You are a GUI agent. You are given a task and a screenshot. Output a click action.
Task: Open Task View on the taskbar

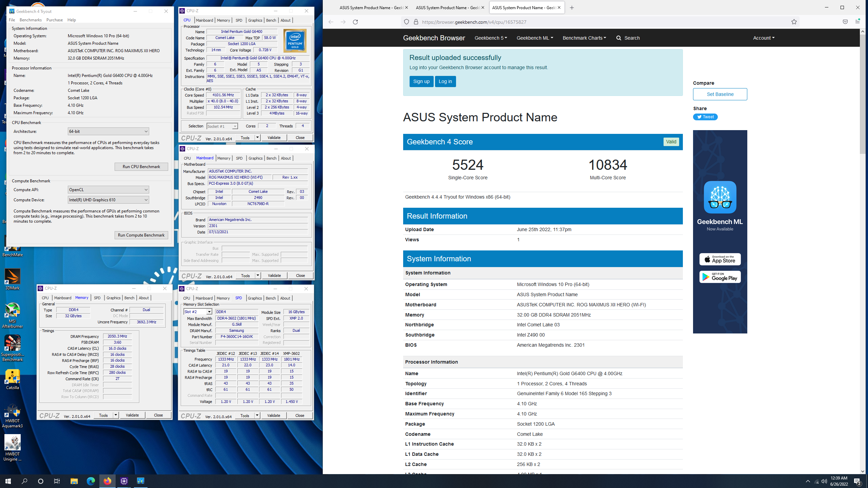pos(57,481)
